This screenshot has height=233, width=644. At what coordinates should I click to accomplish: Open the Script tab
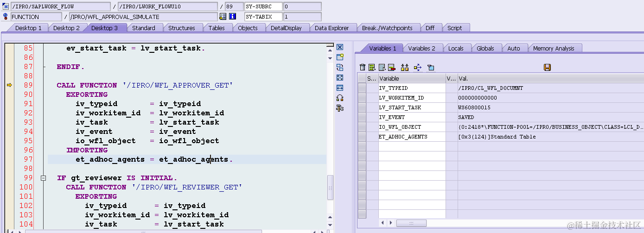[454, 28]
